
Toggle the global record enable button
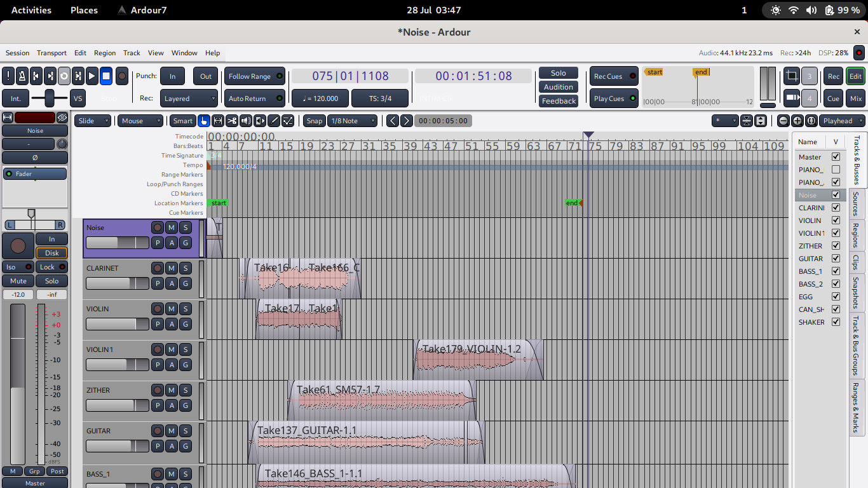[x=122, y=76]
